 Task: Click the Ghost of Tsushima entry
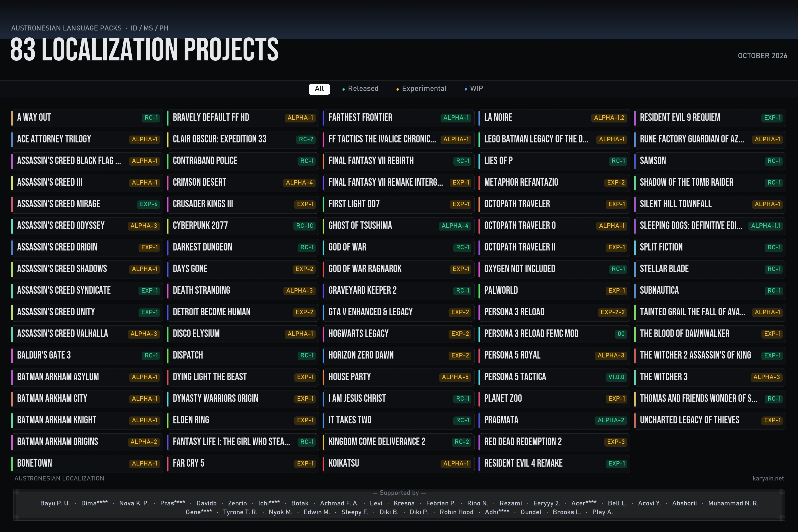[x=399, y=226]
